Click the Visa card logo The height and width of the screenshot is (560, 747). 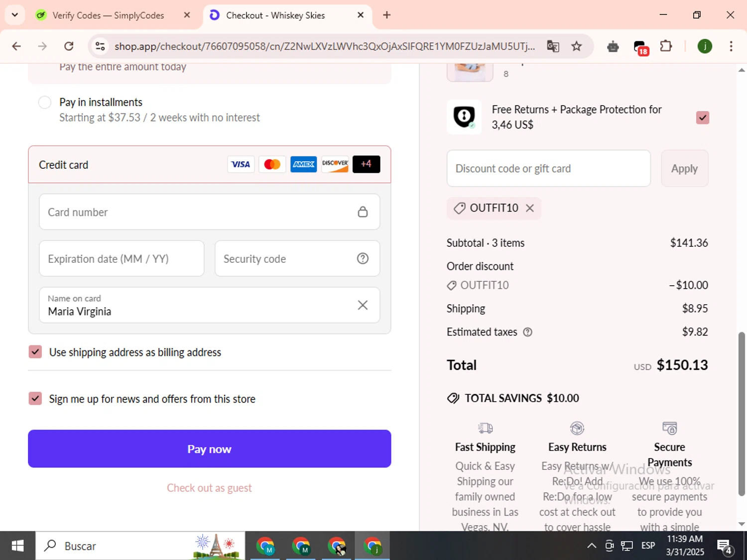pyautogui.click(x=241, y=164)
